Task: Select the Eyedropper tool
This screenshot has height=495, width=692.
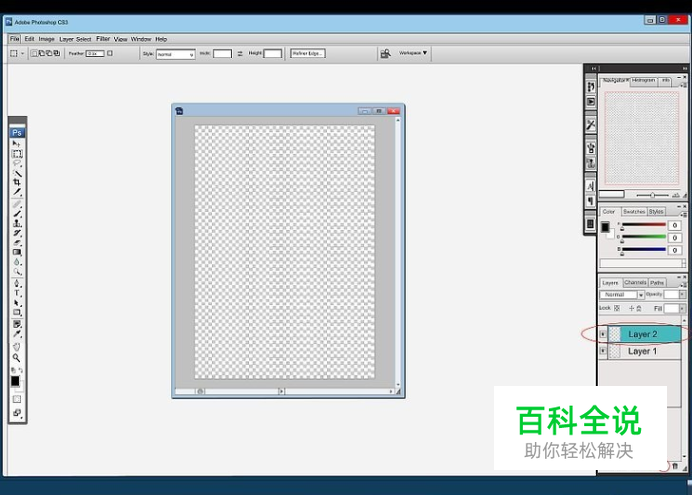Action: point(17,334)
